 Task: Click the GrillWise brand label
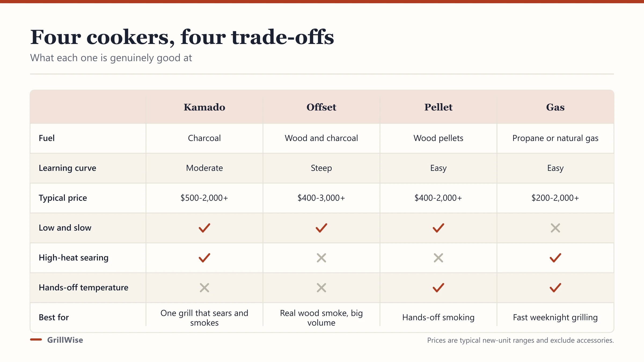(x=65, y=340)
